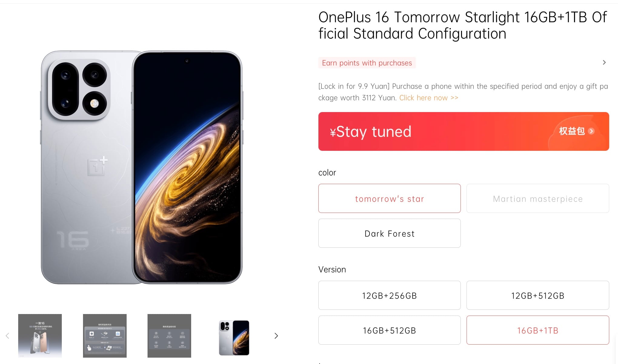Open third thumbnail with gray icon grid
The width and height of the screenshot is (618, 364).
point(169,336)
